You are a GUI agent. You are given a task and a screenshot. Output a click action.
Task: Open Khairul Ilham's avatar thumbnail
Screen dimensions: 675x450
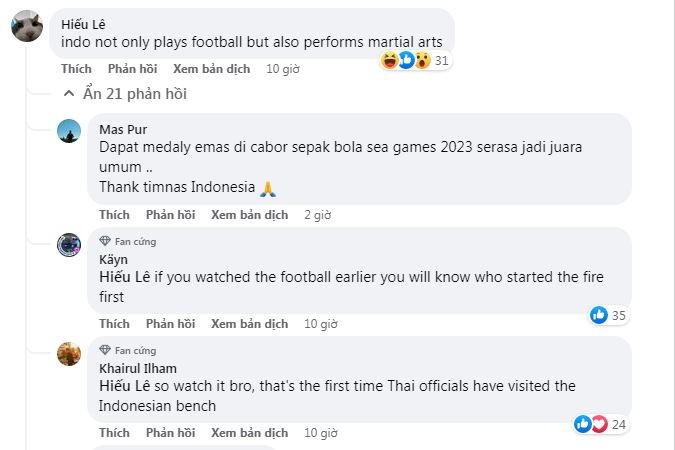69,354
